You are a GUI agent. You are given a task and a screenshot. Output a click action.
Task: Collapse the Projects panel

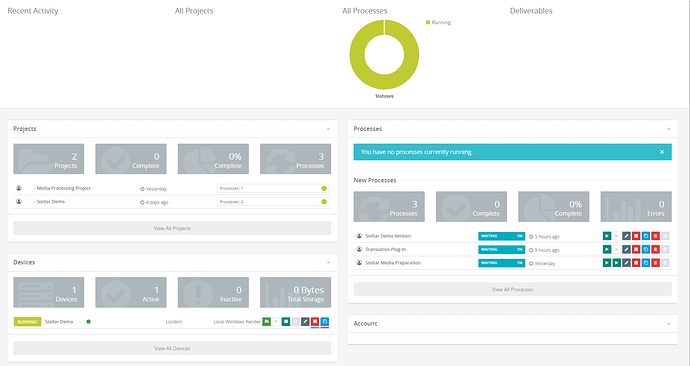[x=328, y=129]
